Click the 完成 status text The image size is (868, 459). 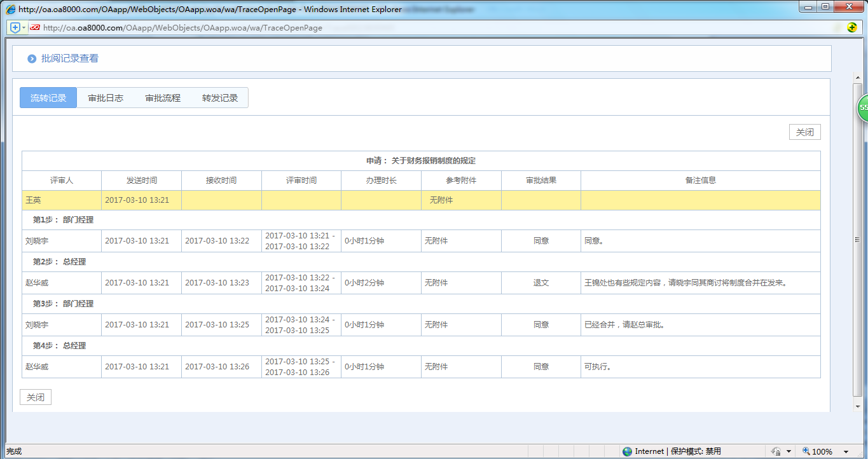click(14, 451)
